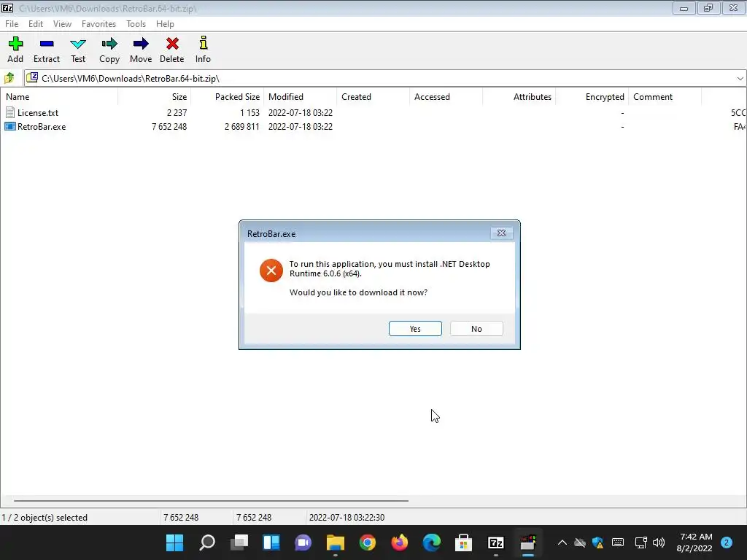Open Microsoft Store from taskbar

pos(463,542)
